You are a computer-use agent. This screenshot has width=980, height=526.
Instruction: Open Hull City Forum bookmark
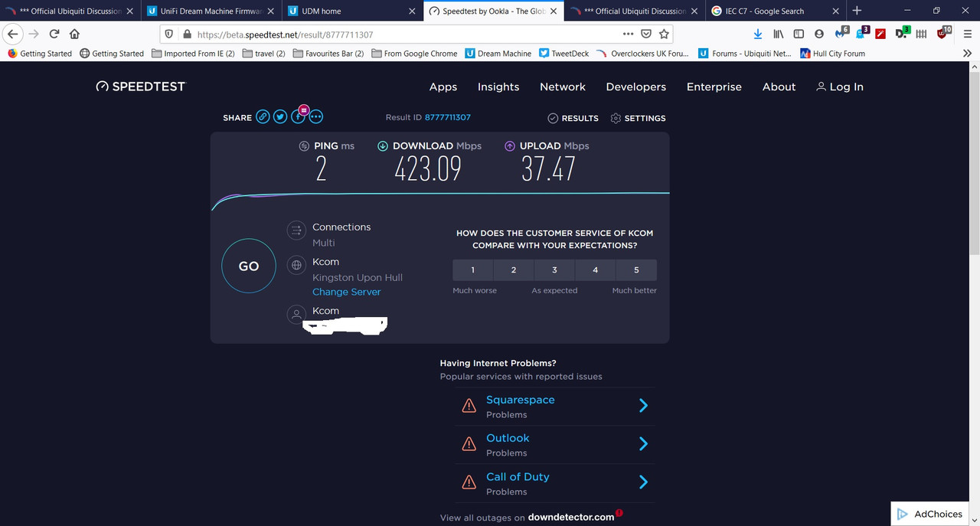point(832,54)
